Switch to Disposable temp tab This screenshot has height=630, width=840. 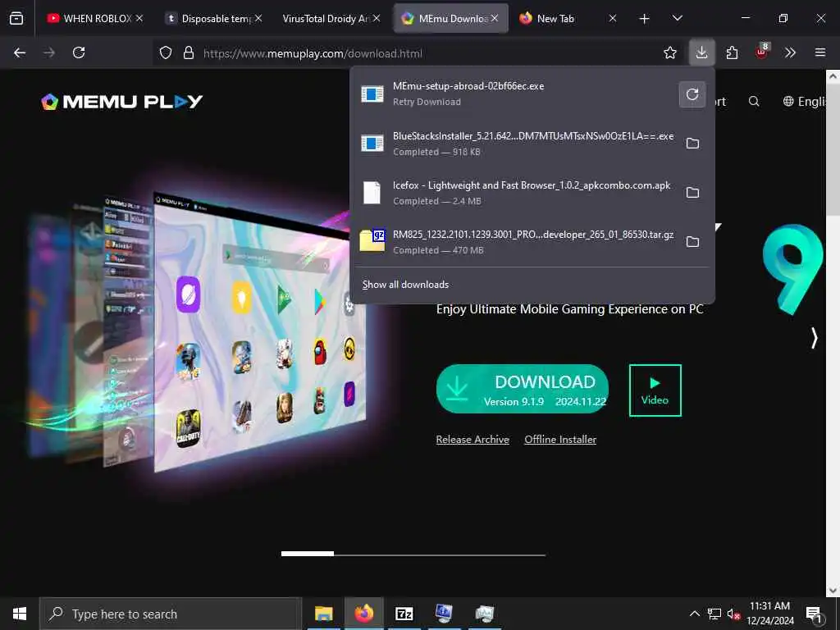coord(214,19)
